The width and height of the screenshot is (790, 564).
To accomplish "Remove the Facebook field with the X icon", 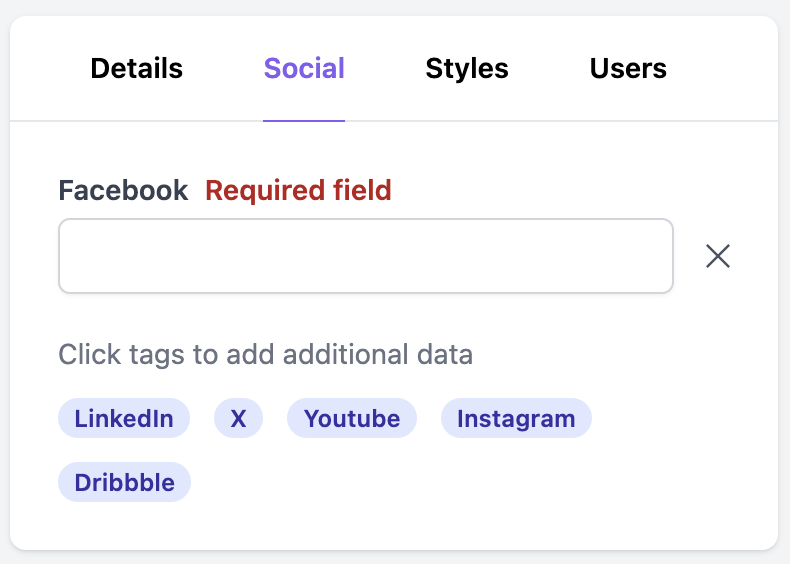I will click(x=718, y=257).
